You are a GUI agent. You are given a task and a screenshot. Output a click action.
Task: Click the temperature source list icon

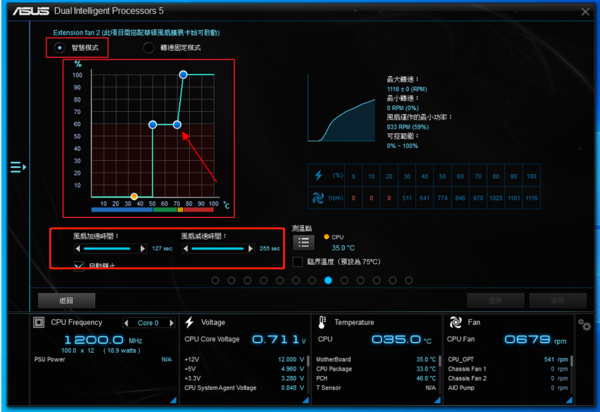(x=303, y=241)
